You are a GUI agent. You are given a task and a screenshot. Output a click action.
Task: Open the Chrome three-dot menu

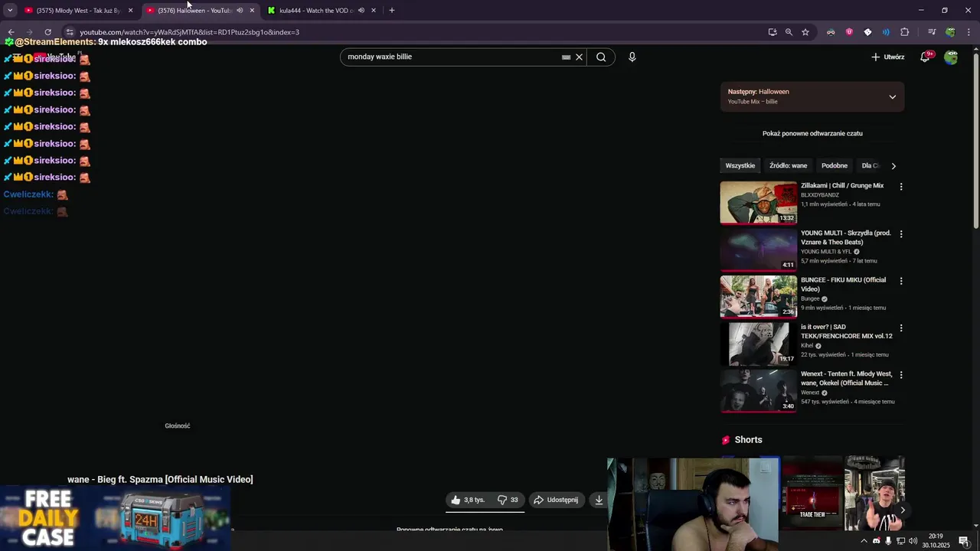(969, 32)
